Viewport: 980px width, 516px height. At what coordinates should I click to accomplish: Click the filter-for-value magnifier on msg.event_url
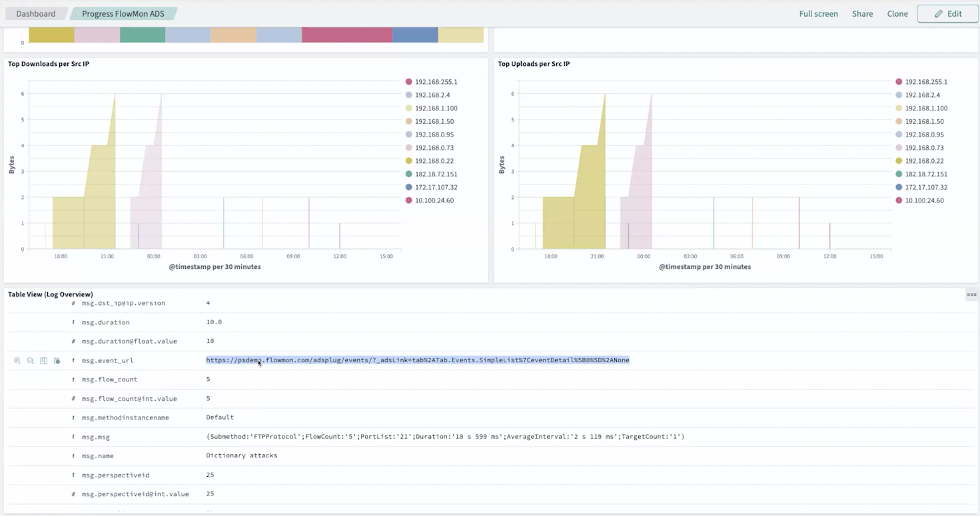pos(17,361)
